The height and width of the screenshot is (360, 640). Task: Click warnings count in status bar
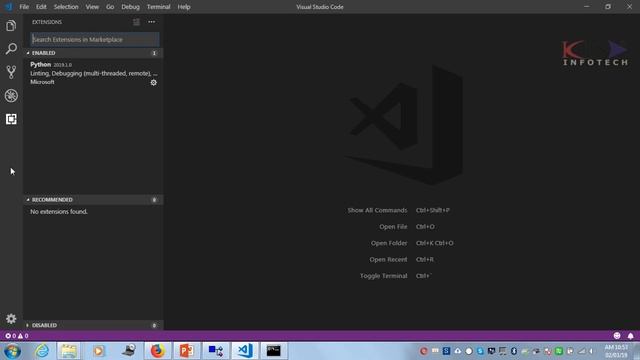[23, 336]
